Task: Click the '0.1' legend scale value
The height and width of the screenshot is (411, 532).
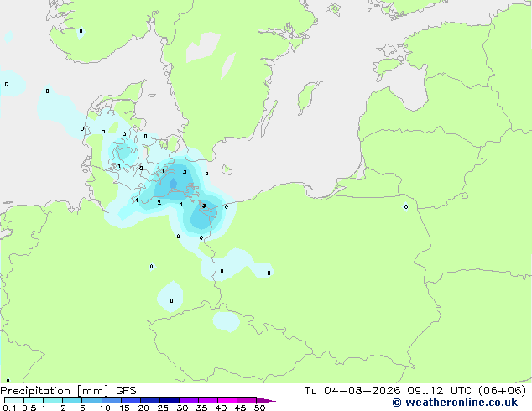Action: 9,408
